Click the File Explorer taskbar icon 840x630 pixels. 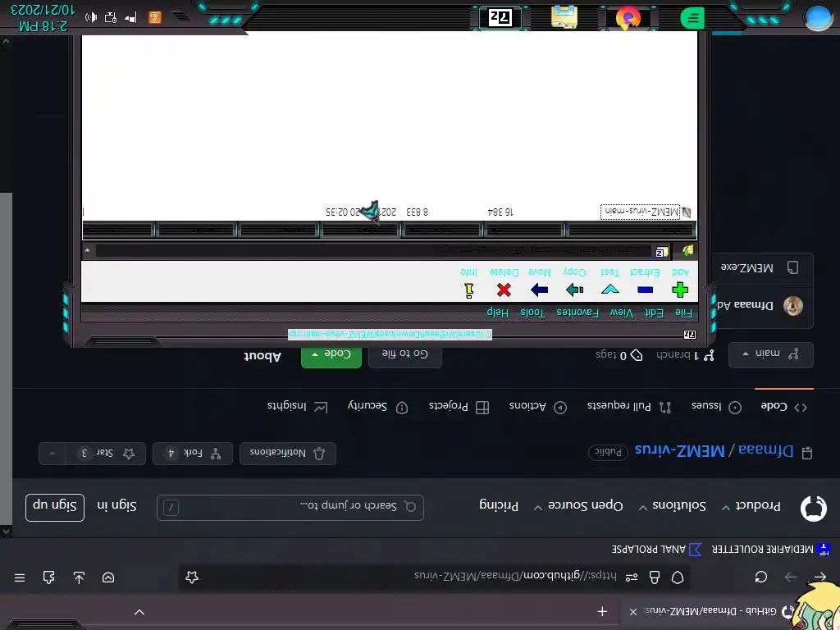coord(564,16)
